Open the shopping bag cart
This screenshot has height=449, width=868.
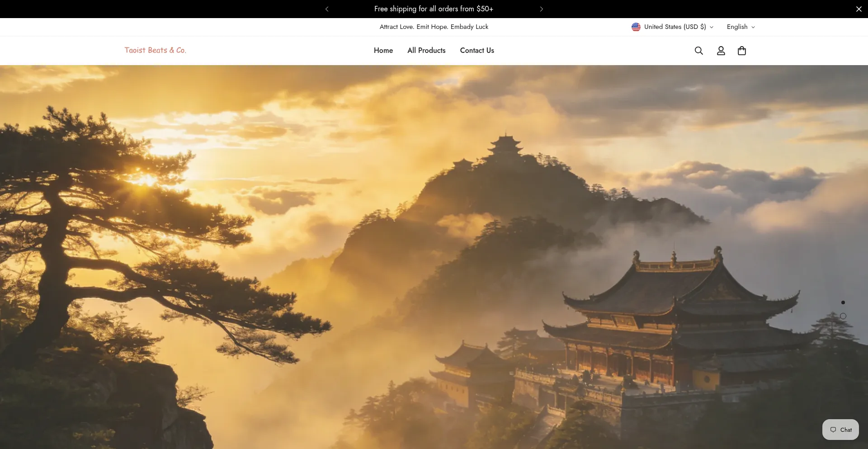pyautogui.click(x=741, y=51)
